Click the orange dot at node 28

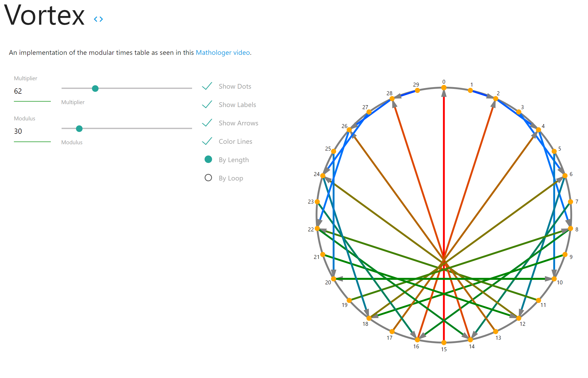pyautogui.click(x=392, y=99)
